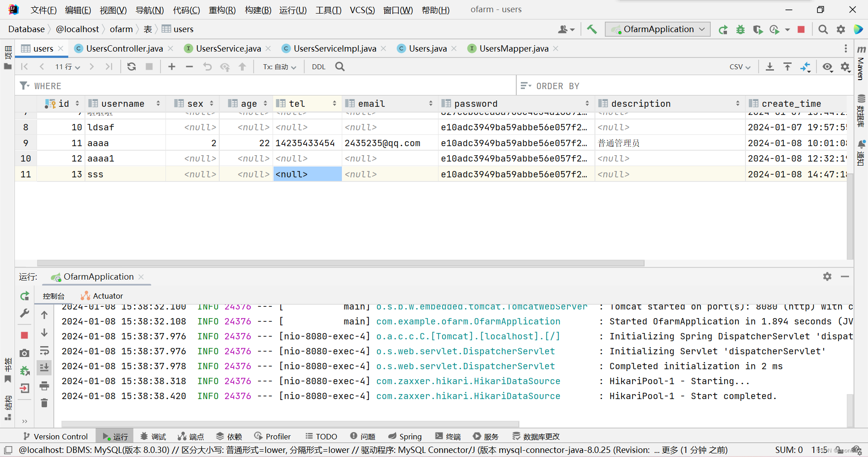Open the 文件 menu
Image resolution: width=868 pixels, height=457 pixels.
pos(43,10)
